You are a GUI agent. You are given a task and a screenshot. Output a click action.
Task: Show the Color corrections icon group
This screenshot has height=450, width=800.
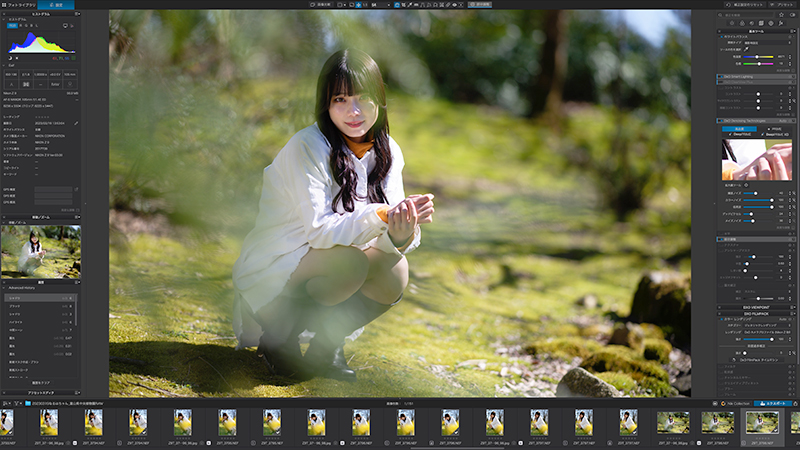pyautogui.click(x=742, y=23)
